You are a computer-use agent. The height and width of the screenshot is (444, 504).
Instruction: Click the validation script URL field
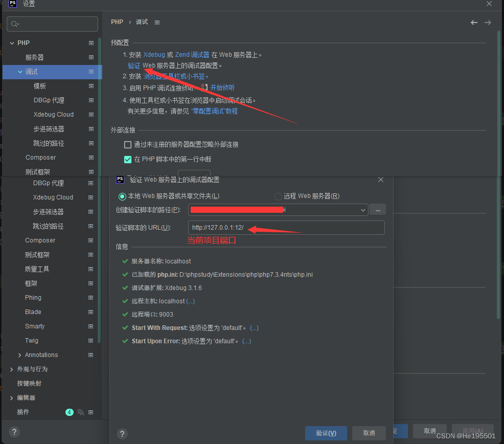[286, 228]
